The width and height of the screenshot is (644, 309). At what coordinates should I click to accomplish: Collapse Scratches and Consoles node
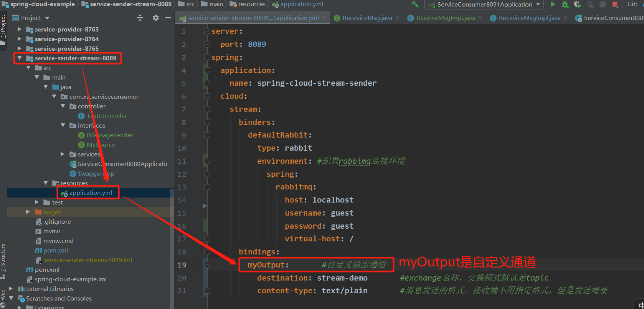point(11,298)
